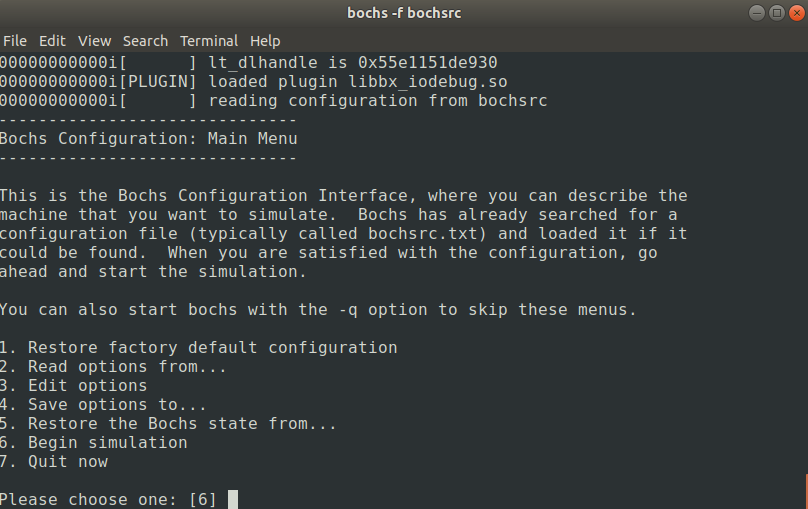
Task: Click the 'Please choose one: [6]' prompt cursor
Action: click(233, 499)
